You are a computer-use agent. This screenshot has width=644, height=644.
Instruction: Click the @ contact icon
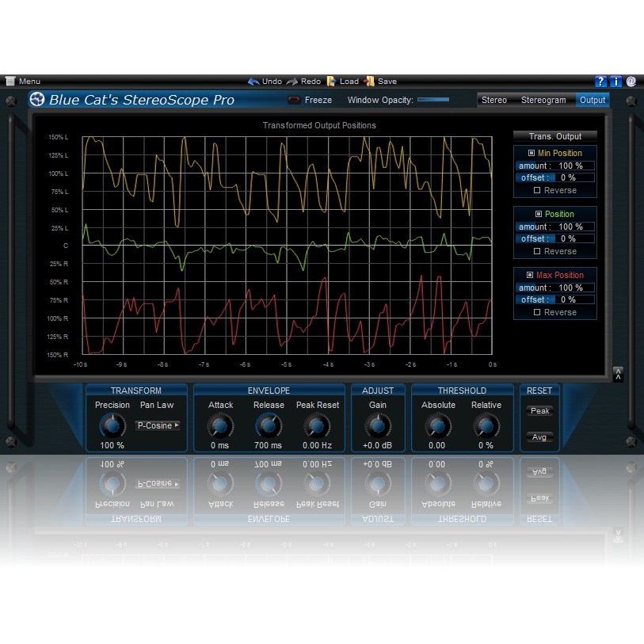tap(631, 81)
